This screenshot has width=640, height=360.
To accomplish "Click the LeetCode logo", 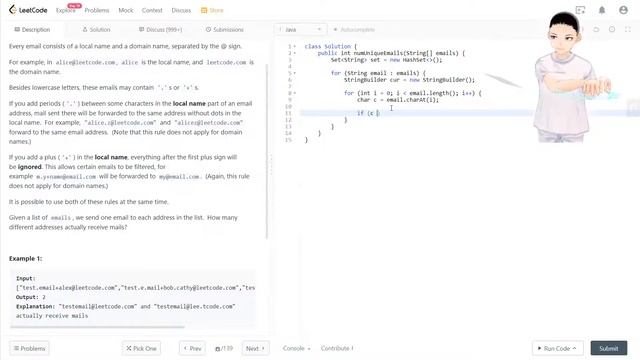I will 28,10.
